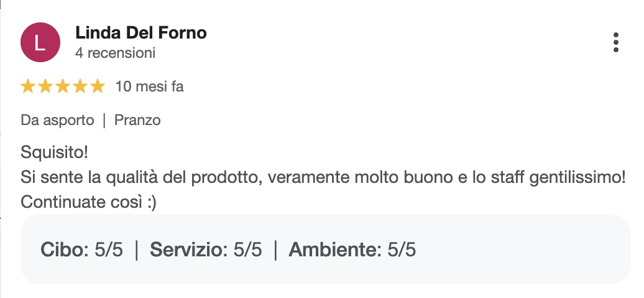Viewport: 644px width, 298px height.
Task: Select the 'Da asporto' label
Action: (57, 120)
